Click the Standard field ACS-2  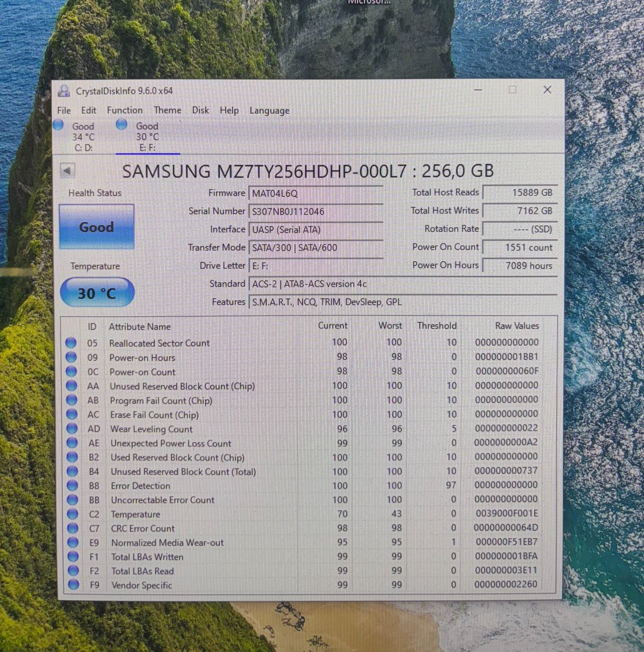(x=403, y=284)
